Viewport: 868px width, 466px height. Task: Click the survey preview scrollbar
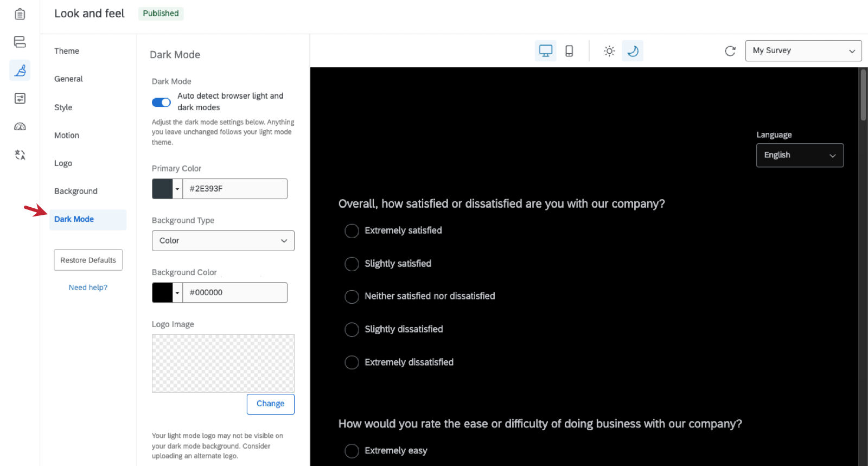click(863, 95)
